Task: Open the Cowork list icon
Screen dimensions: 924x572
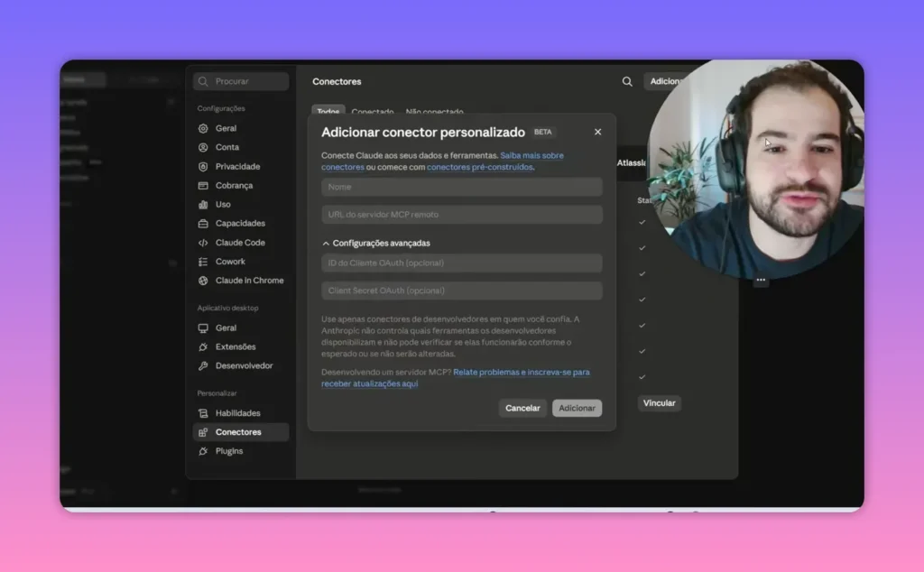Action: click(203, 262)
